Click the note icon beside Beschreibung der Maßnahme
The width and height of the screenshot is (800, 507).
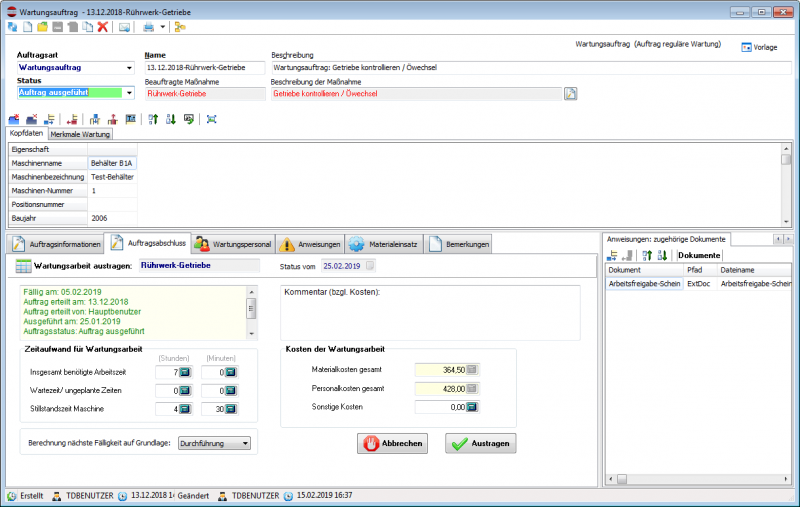(x=570, y=94)
